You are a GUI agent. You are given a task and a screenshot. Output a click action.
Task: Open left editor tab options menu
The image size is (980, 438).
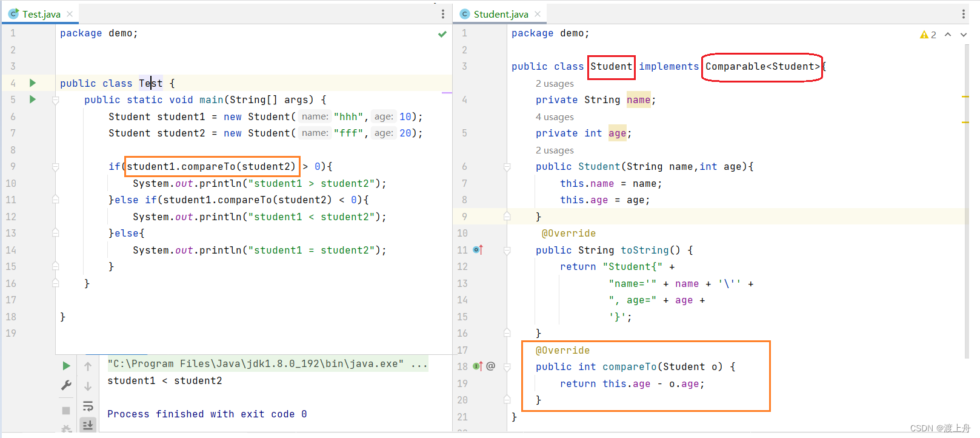[443, 14]
